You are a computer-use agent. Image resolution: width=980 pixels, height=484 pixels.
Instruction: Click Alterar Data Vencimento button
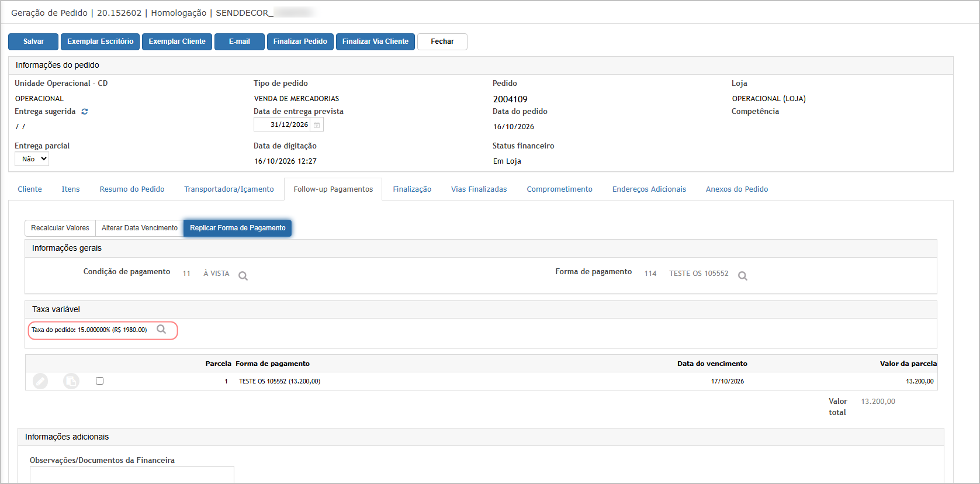click(140, 228)
